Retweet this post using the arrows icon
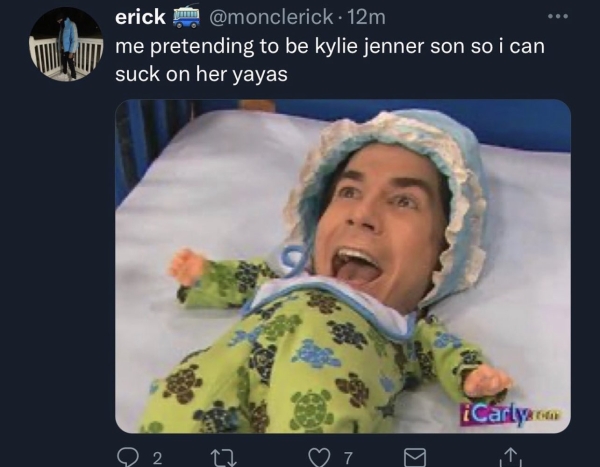 pos(224,457)
